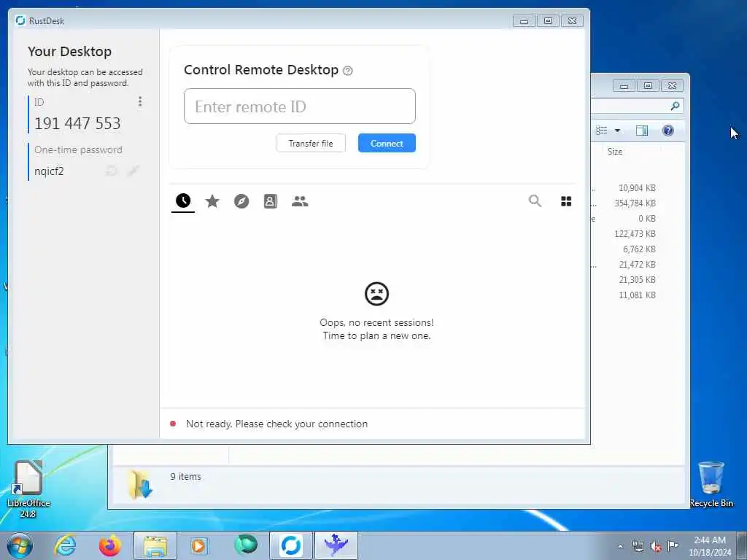This screenshot has height=560, width=747.
Task: Open Windows Media Player from the taskbar
Action: click(x=198, y=545)
